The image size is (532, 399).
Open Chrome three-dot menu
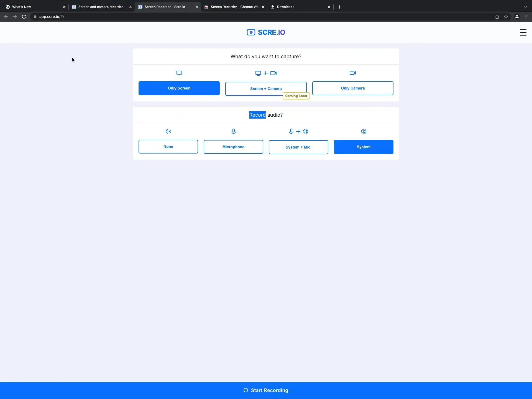point(526,17)
